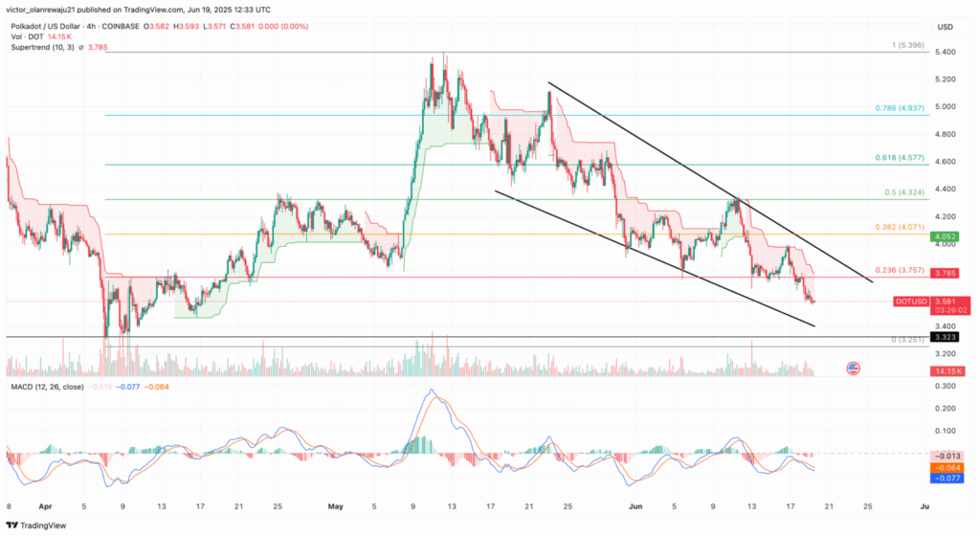Click the red 3.785 Supertrend price tag
The image size is (980, 536).
tap(945, 273)
